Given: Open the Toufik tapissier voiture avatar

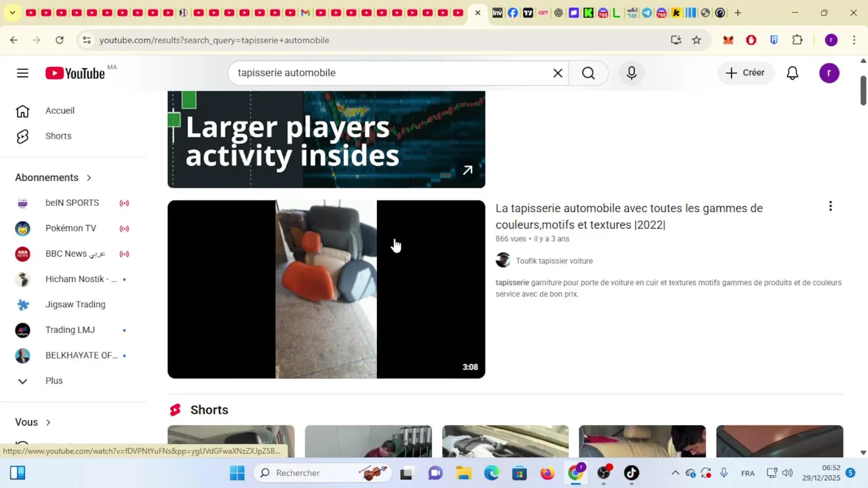Looking at the screenshot, I should click(503, 260).
